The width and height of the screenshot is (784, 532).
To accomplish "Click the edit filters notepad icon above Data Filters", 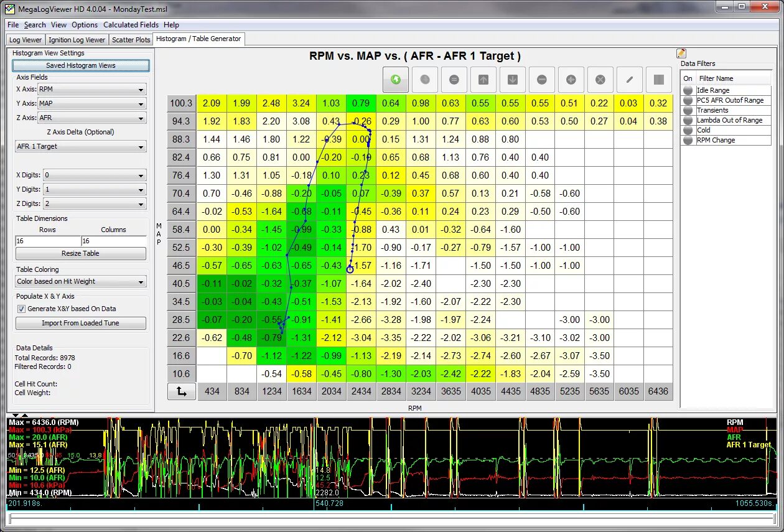I will pyautogui.click(x=681, y=54).
